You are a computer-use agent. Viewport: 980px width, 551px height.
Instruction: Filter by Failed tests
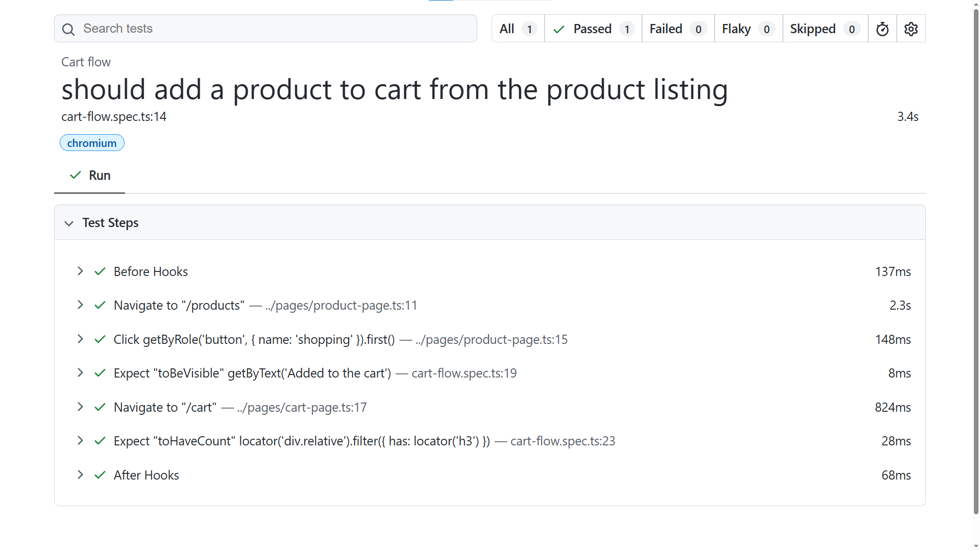point(677,29)
